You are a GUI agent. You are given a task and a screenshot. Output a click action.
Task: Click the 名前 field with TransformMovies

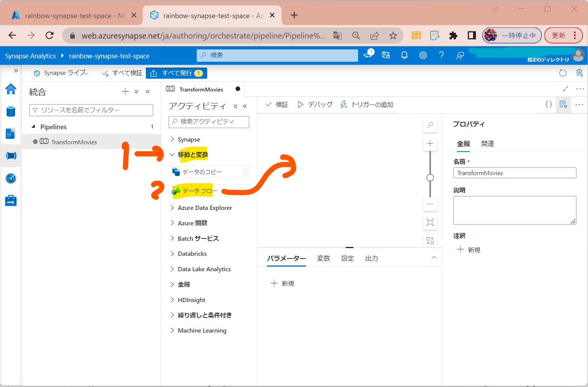(x=515, y=173)
